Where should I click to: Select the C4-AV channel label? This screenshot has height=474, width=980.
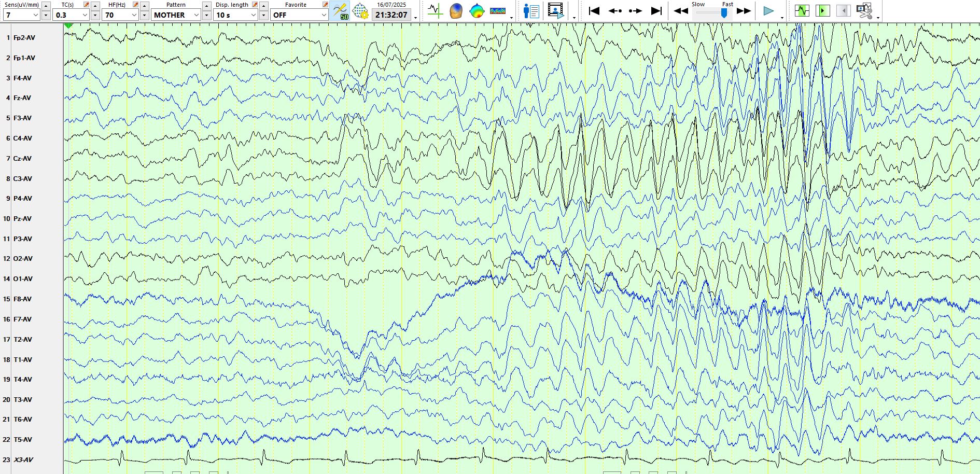tap(23, 138)
